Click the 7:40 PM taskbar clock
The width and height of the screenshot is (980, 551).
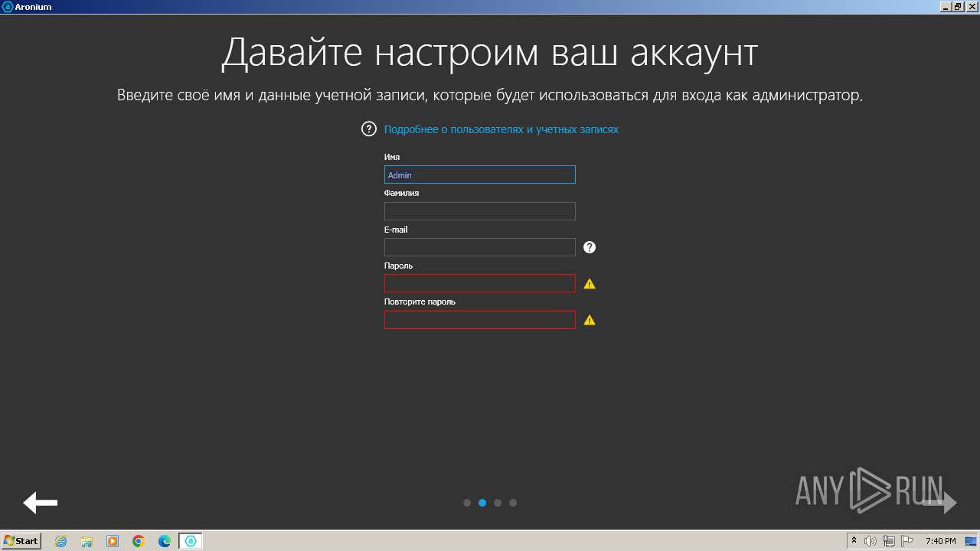(940, 541)
